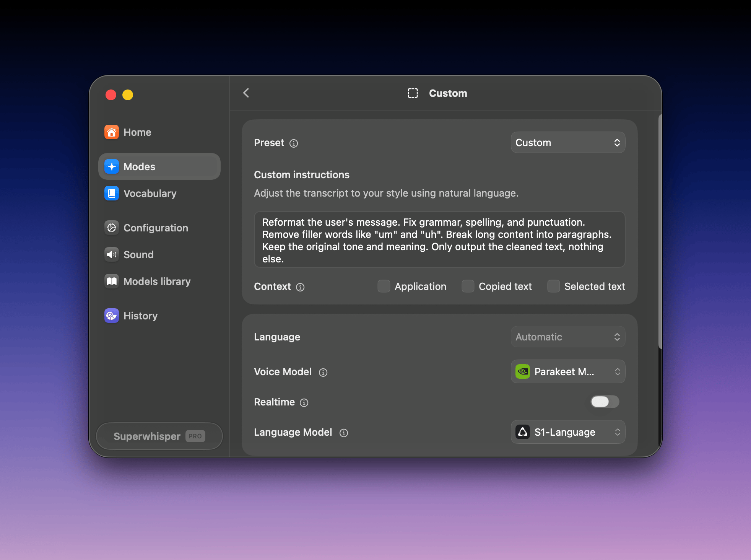Click the "Voice Model" label

(x=283, y=372)
